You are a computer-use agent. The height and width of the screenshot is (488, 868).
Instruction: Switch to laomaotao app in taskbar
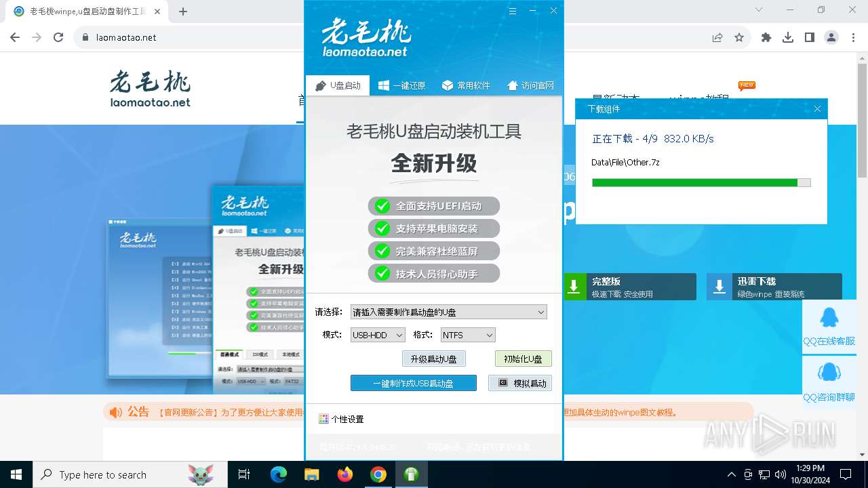[x=411, y=474]
